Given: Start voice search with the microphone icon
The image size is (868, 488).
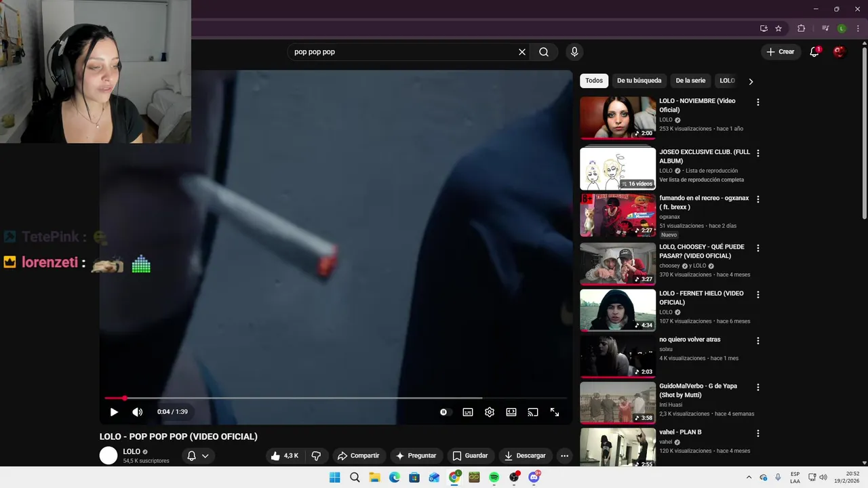Looking at the screenshot, I should (x=574, y=52).
